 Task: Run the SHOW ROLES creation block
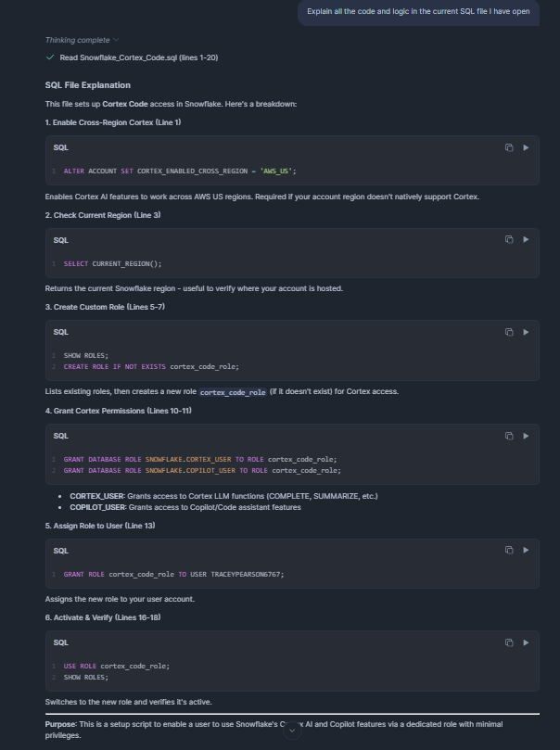pyautogui.click(x=525, y=332)
